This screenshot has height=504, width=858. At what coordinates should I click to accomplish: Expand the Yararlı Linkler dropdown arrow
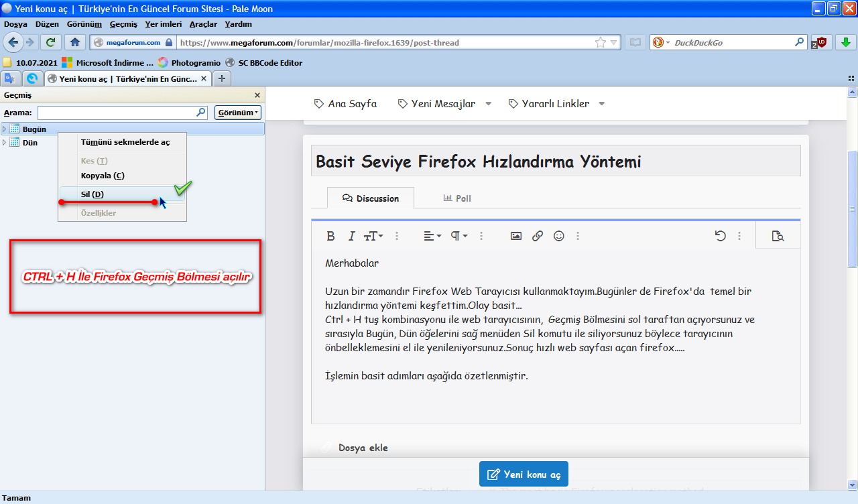(x=601, y=104)
